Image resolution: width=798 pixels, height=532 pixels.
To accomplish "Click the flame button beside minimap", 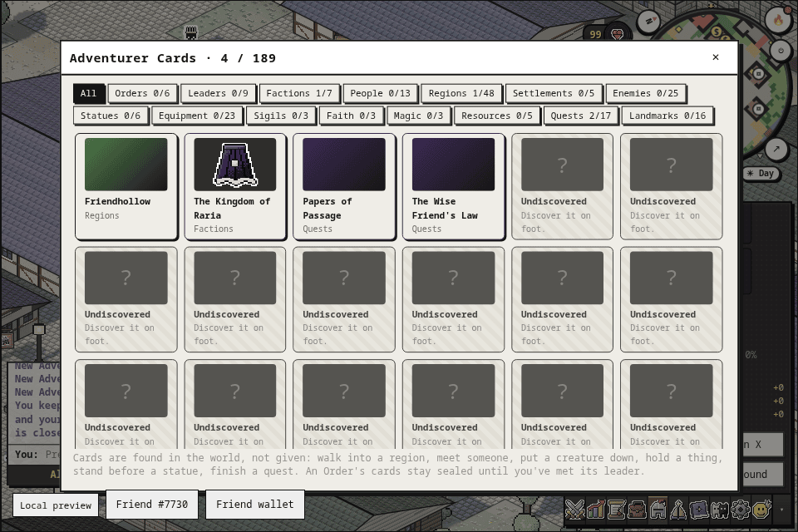I will pos(778,19).
